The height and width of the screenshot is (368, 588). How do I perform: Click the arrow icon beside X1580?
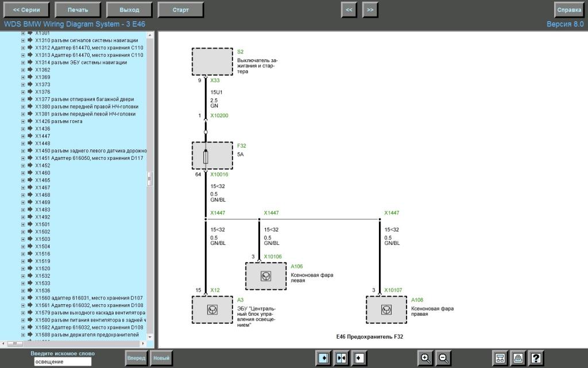(x=30, y=320)
